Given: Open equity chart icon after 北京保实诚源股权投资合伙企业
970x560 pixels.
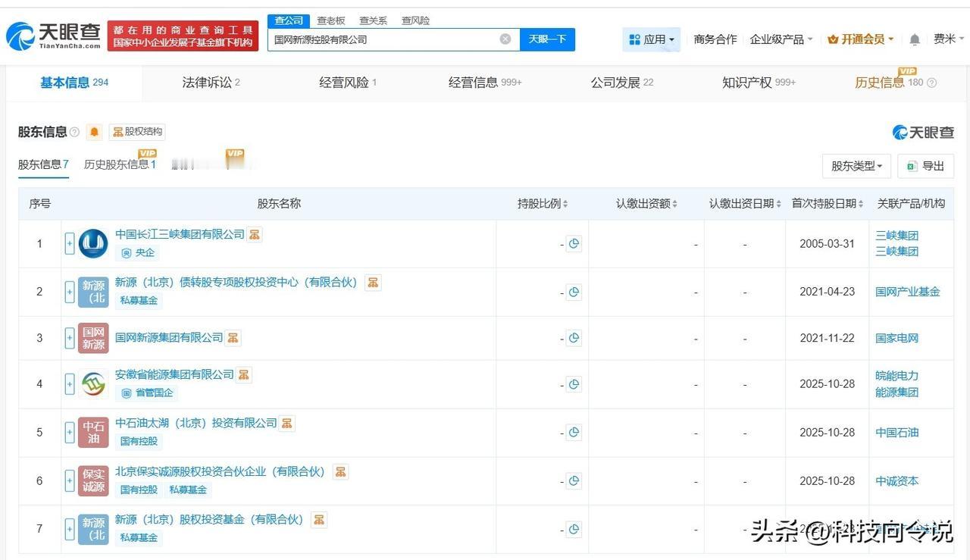Looking at the screenshot, I should [340, 471].
